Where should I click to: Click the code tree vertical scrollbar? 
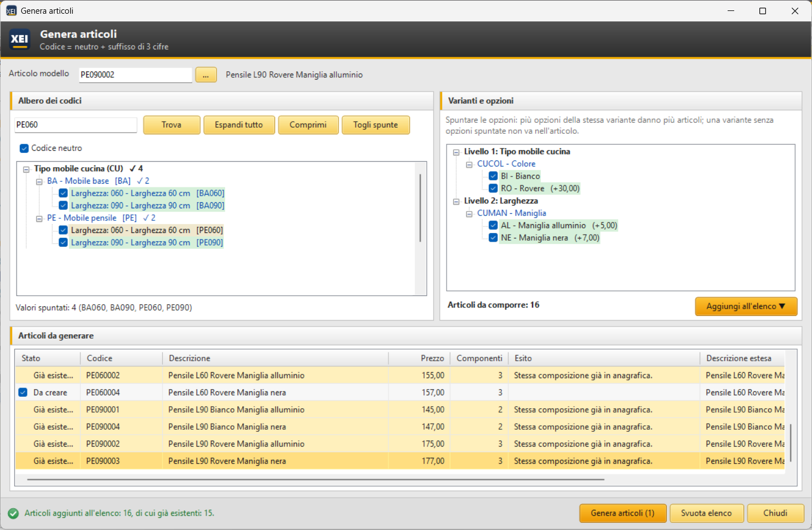(420, 208)
